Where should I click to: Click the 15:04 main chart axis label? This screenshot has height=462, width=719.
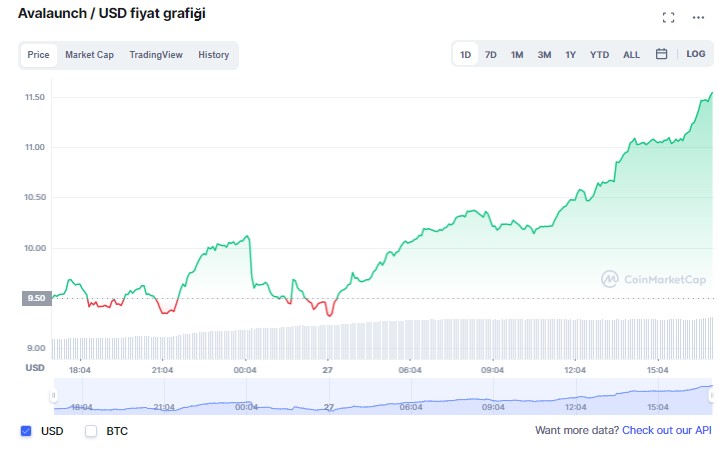pyautogui.click(x=658, y=370)
